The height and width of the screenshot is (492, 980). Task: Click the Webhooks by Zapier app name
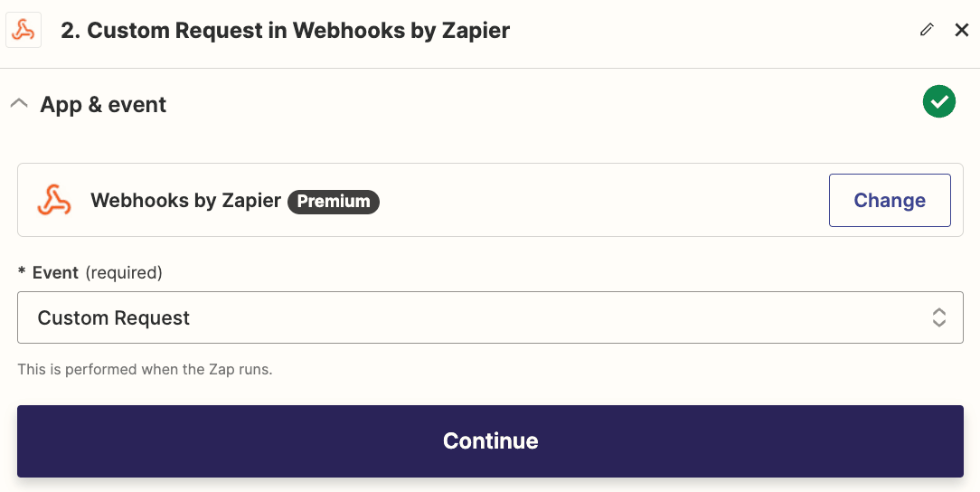click(185, 201)
